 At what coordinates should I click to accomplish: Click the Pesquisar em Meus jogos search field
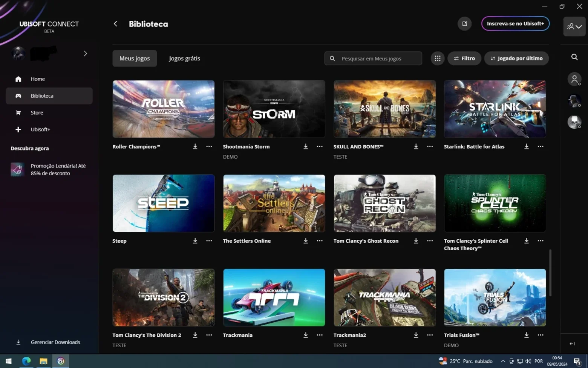pos(373,59)
